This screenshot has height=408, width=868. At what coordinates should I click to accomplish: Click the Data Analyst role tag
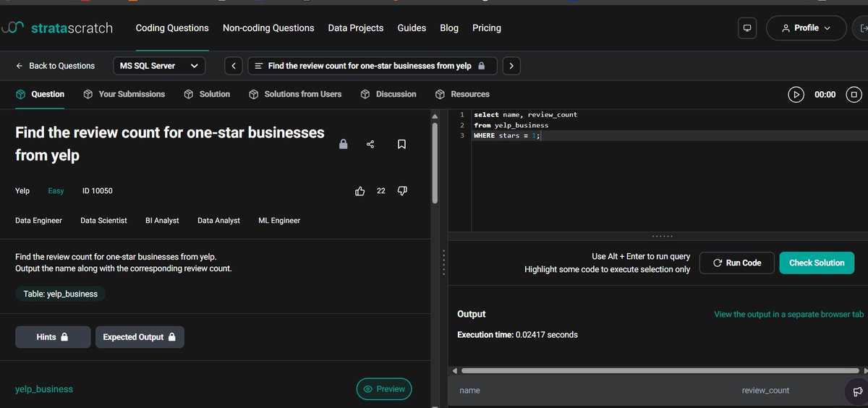pyautogui.click(x=218, y=221)
